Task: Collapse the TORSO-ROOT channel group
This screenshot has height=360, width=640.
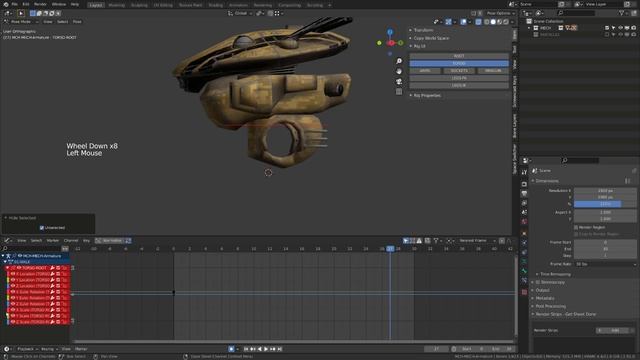Action: click(x=7, y=268)
